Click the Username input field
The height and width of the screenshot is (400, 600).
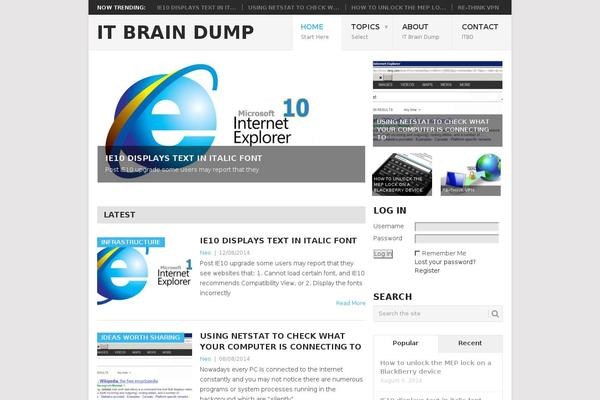tap(457, 227)
